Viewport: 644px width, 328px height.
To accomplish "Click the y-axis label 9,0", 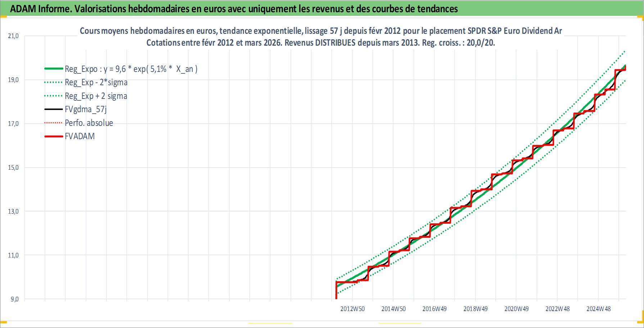I will coord(14,299).
